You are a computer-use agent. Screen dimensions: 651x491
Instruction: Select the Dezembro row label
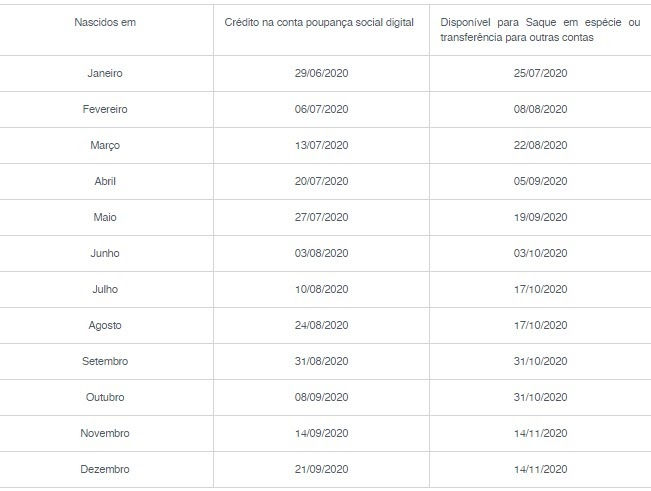pos(105,469)
